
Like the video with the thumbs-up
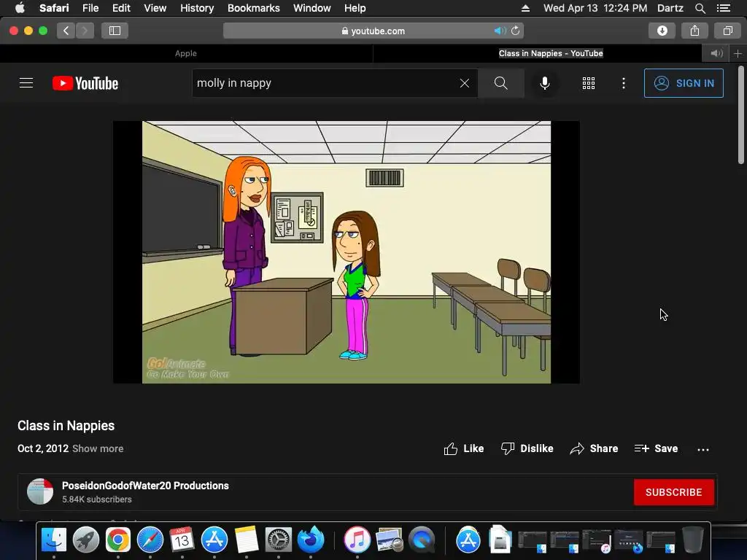click(x=463, y=448)
